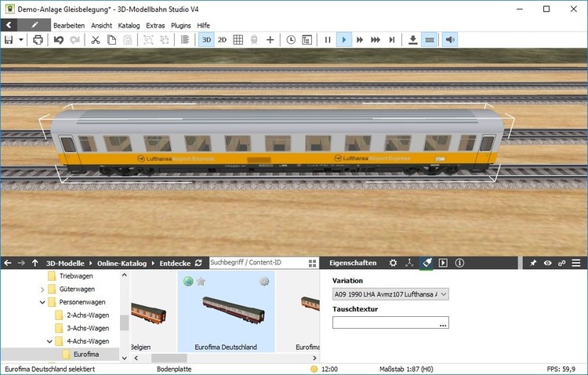The image size is (588, 375).
Task: Click the layers list icon
Action: (185, 40)
